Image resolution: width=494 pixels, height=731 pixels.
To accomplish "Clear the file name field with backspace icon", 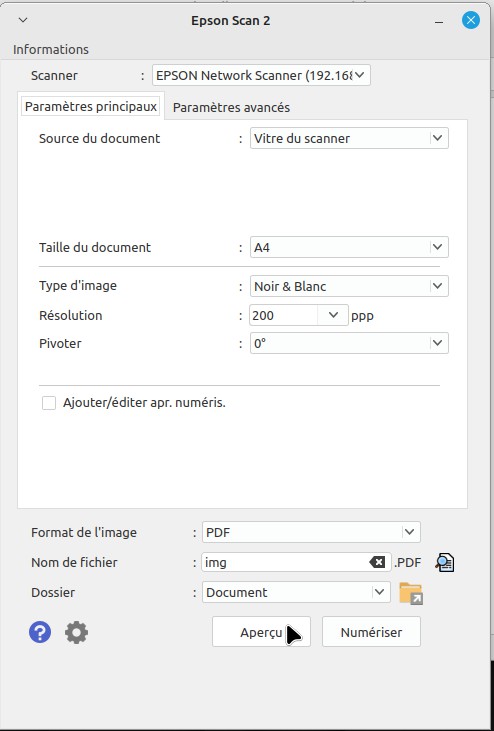I will [377, 562].
